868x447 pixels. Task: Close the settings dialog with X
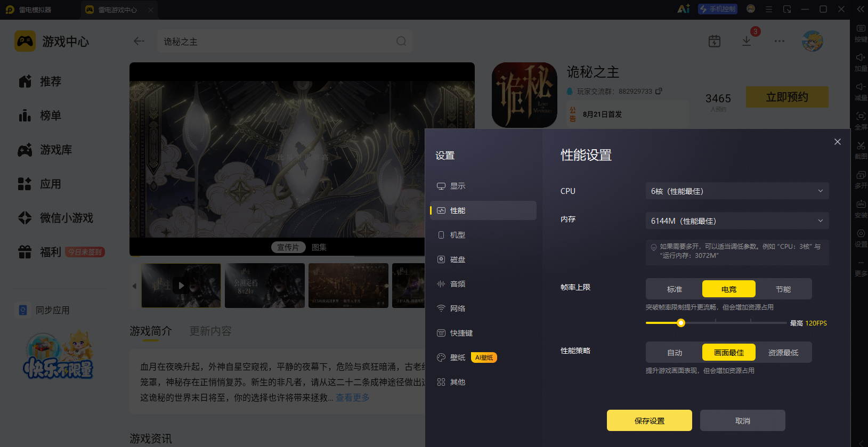(838, 142)
